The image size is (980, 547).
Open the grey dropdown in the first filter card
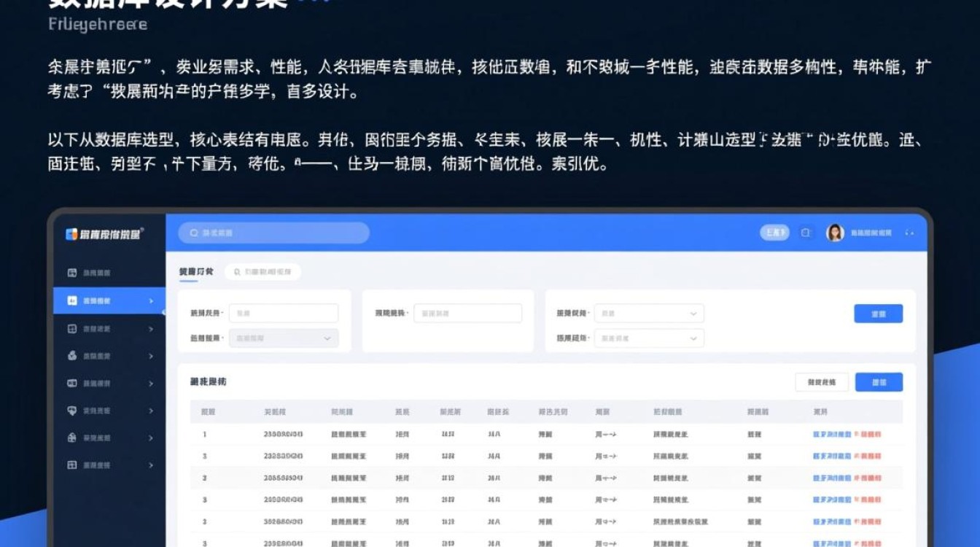coord(284,338)
